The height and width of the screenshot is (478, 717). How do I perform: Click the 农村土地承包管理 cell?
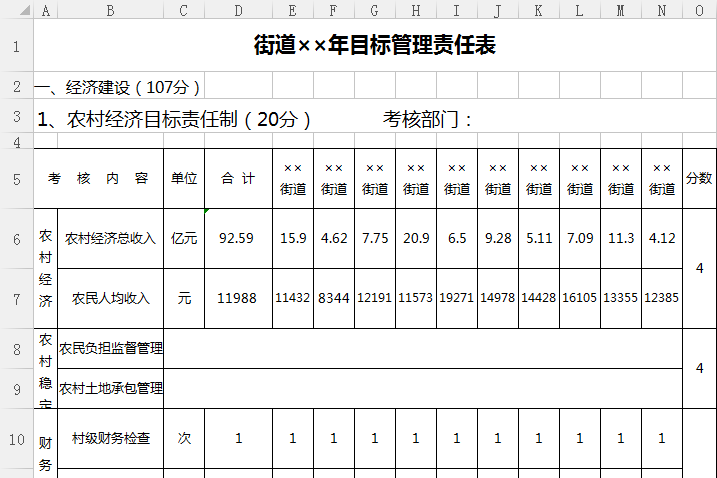(x=110, y=388)
